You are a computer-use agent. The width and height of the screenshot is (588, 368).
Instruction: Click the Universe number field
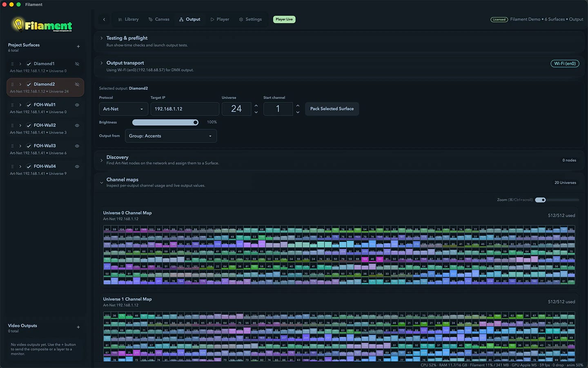point(236,109)
